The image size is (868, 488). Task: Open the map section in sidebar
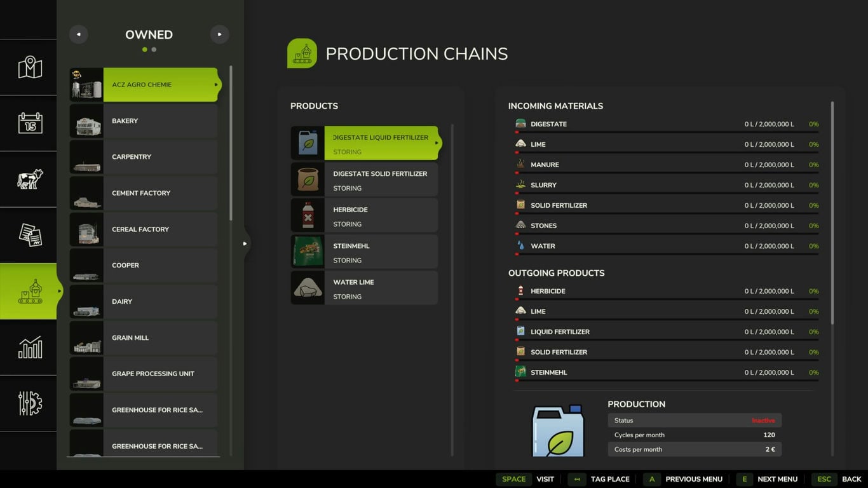pos(29,67)
